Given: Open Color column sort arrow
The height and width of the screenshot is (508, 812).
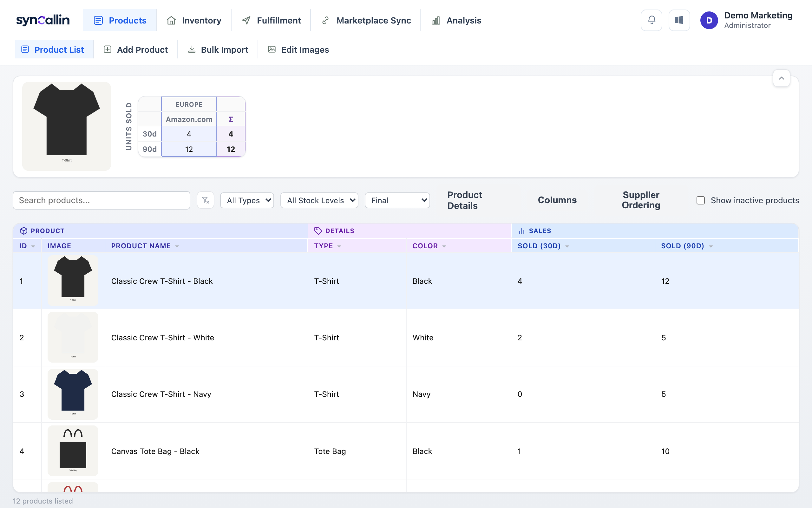Looking at the screenshot, I should [444, 246].
